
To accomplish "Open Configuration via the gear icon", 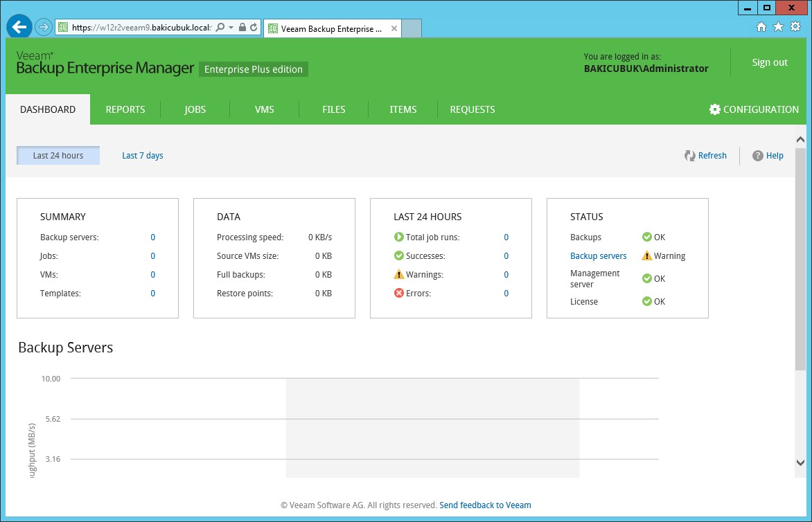I will click(x=715, y=109).
